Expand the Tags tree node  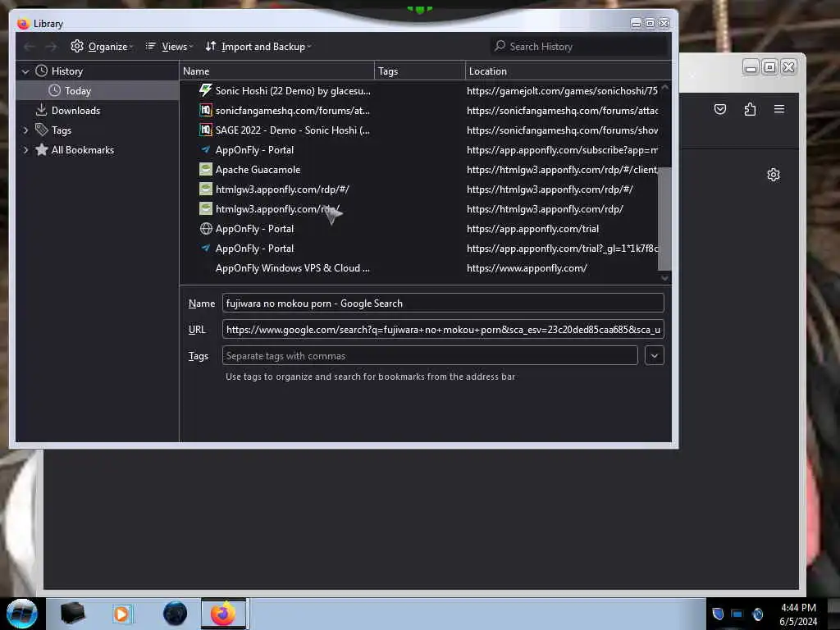point(25,130)
